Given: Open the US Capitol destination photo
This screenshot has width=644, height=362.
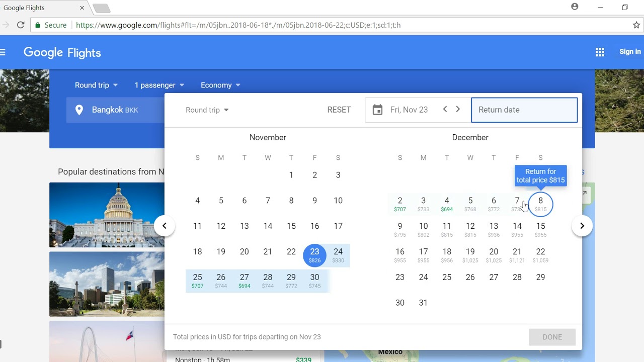Looking at the screenshot, I should click(107, 215).
